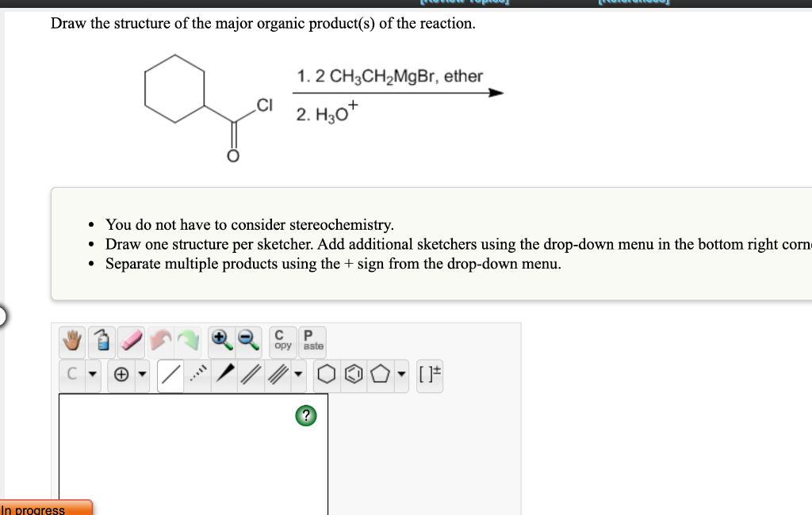Image resolution: width=812 pixels, height=515 pixels.
Task: Select the wedge bond tool
Action: [x=224, y=375]
